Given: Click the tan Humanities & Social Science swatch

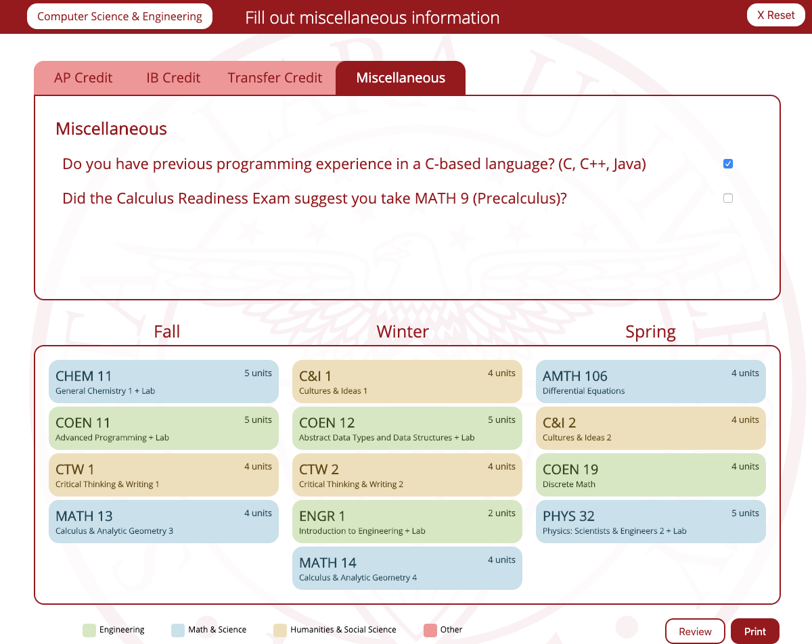Looking at the screenshot, I should point(280,630).
